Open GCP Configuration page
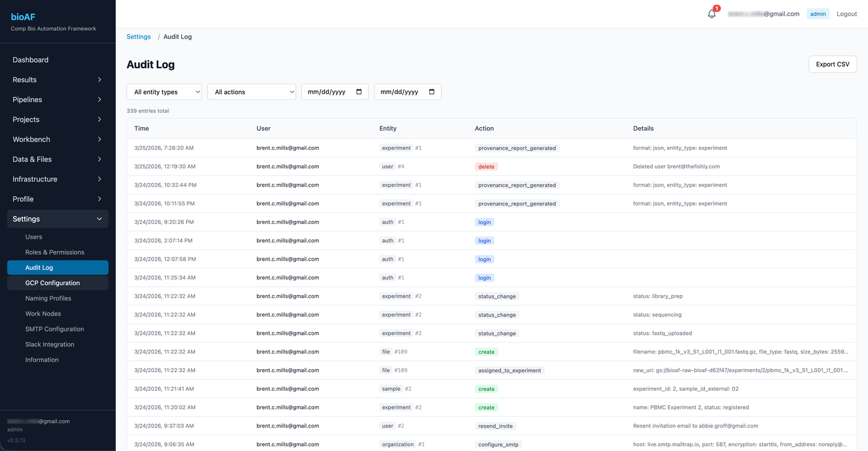Screen dimensions: 868x451 (x=58, y=283)
